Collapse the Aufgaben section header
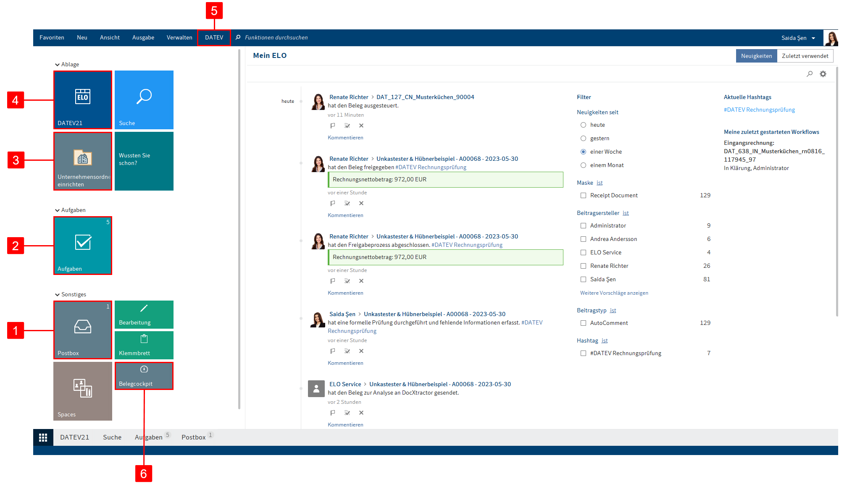Screen dimensions: 868x484 [70, 210]
